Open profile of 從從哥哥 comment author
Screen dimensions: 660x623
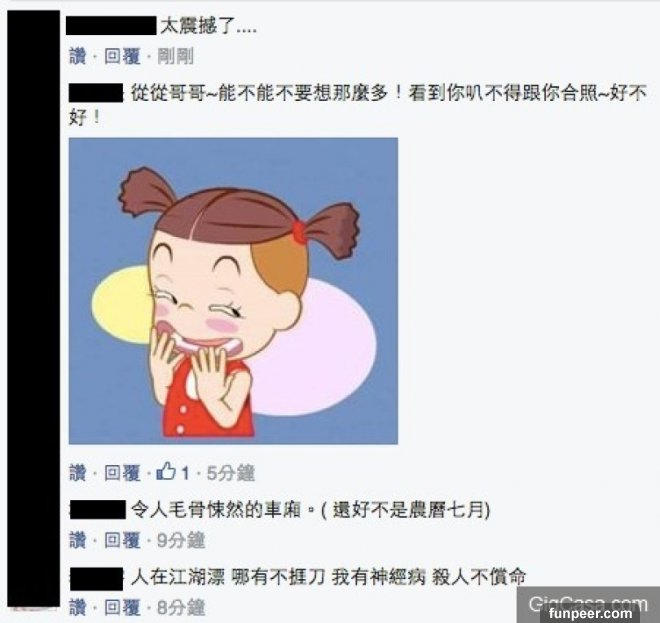pos(96,93)
